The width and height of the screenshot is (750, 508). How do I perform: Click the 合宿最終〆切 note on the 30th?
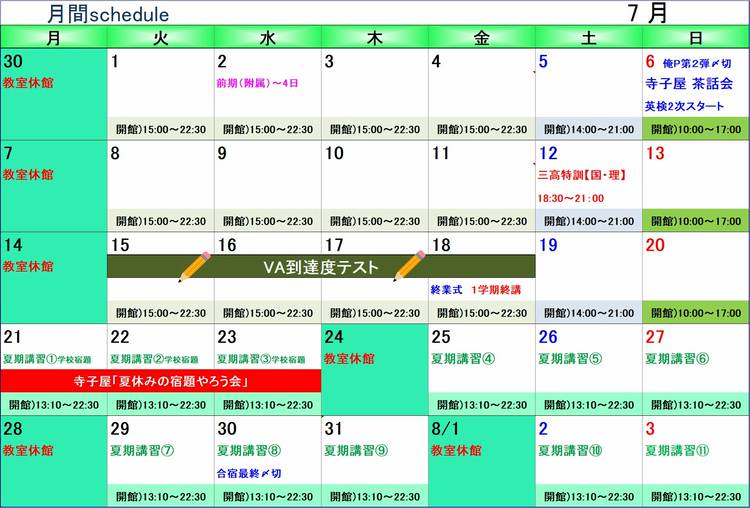click(249, 473)
